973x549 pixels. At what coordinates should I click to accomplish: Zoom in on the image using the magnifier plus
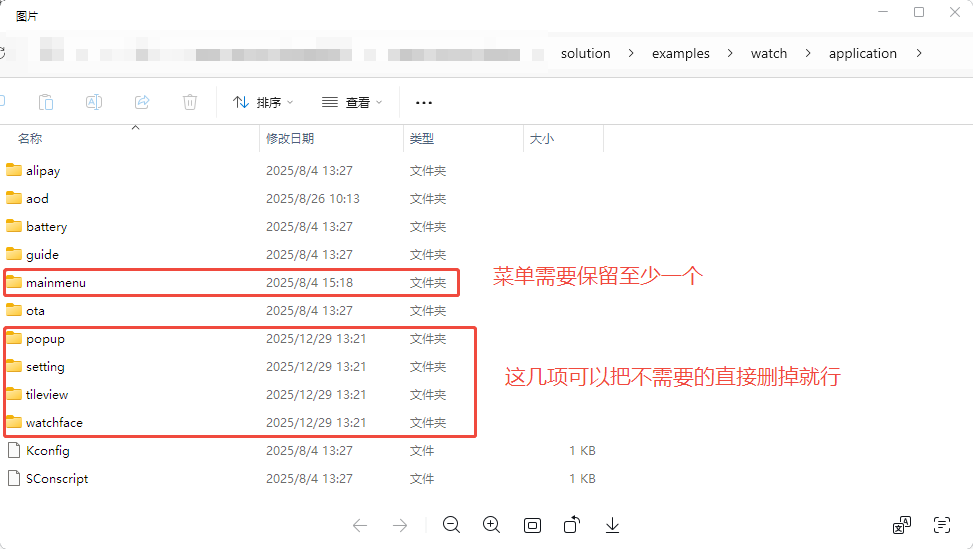(x=491, y=525)
